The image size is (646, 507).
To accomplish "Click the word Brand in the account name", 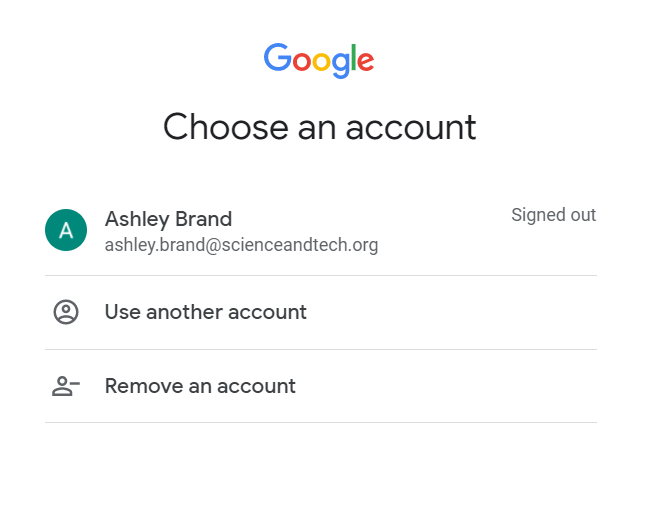I will [203, 219].
